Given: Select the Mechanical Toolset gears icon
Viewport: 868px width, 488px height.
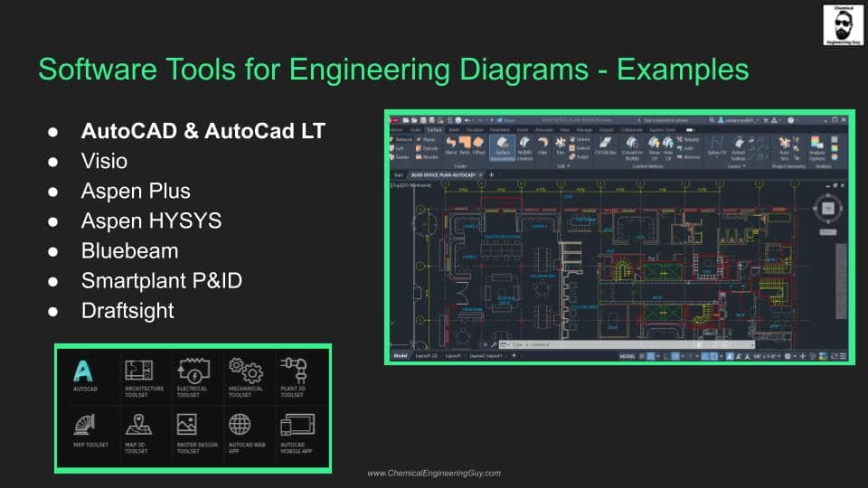Looking at the screenshot, I should [246, 371].
